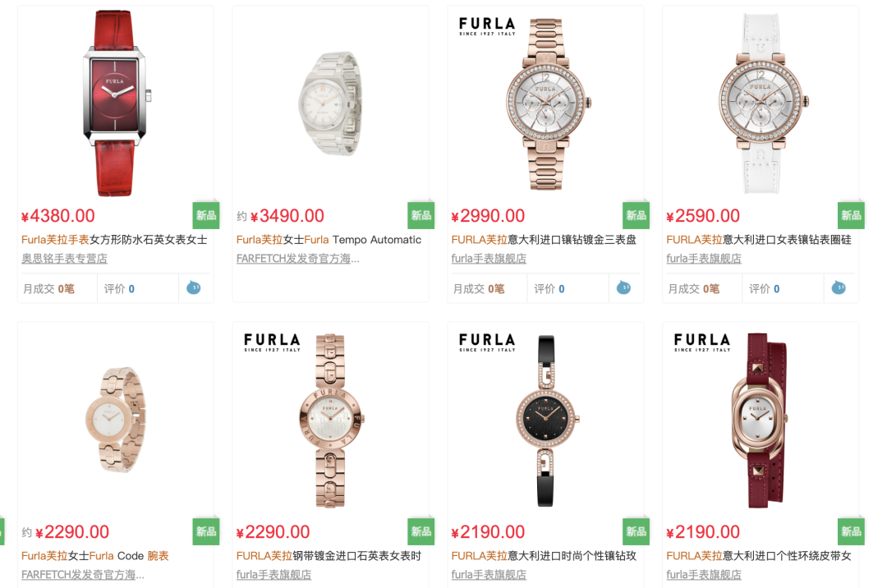887x588 pixels.
Task: View 月成交 0笔 for the ¥2590 watch
Action: tap(693, 288)
